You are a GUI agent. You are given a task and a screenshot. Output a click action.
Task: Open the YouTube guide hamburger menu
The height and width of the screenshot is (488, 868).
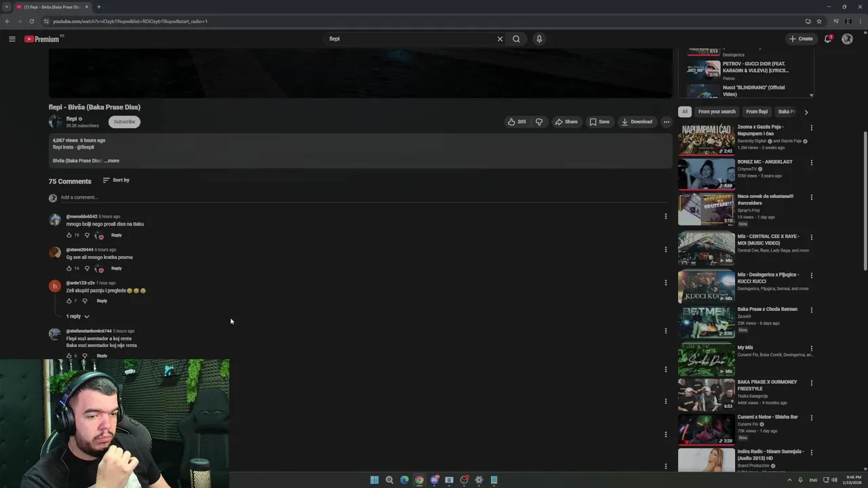(x=12, y=39)
